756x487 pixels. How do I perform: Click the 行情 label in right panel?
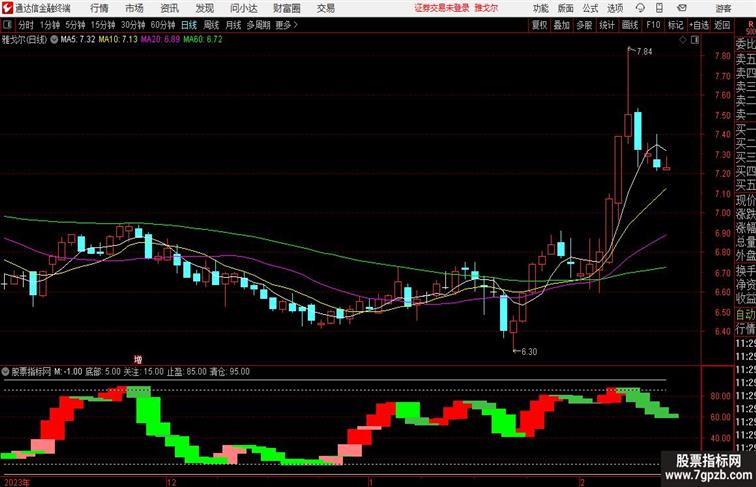point(745,329)
